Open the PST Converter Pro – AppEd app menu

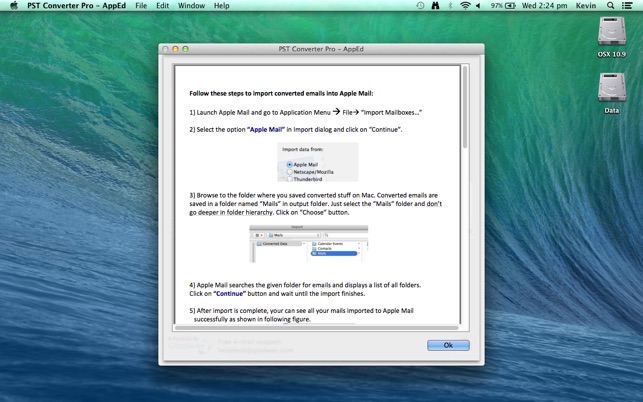[x=77, y=6]
